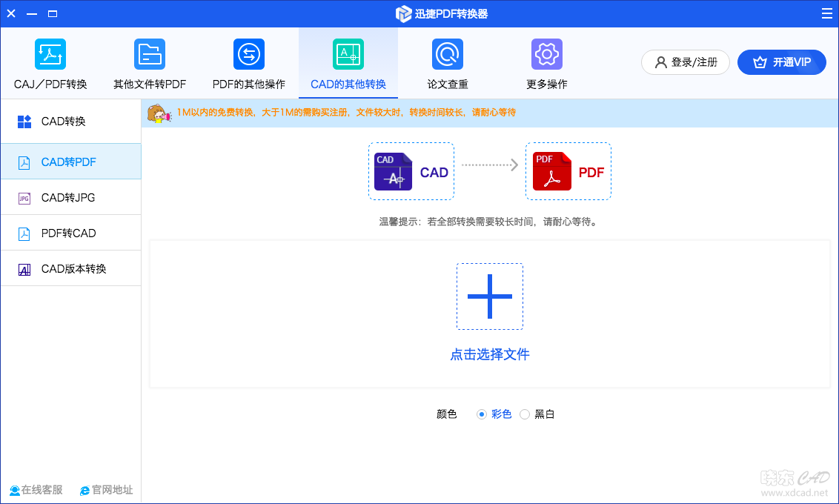Click the 温馨提示 hint text
The width and height of the screenshot is (839, 504).
click(488, 222)
